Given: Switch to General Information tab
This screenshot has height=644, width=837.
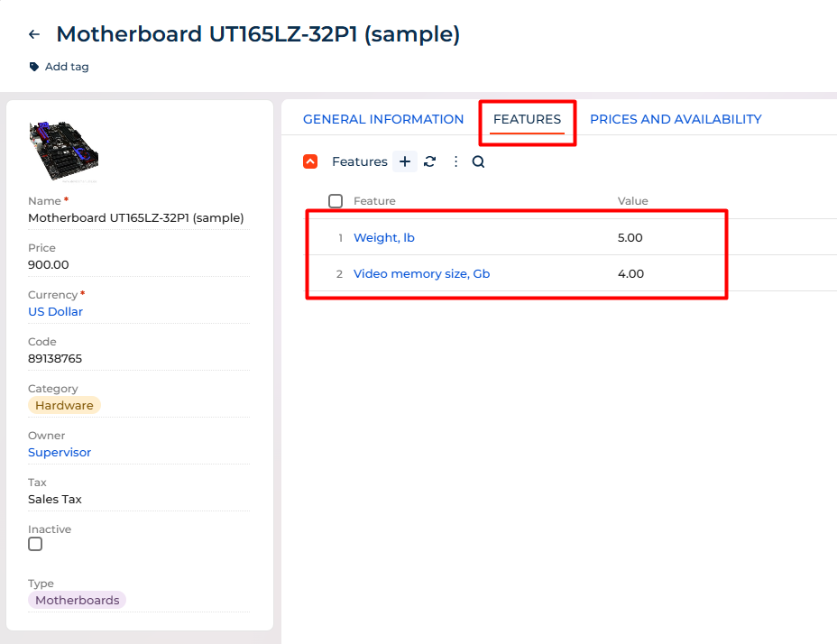Looking at the screenshot, I should click(383, 119).
